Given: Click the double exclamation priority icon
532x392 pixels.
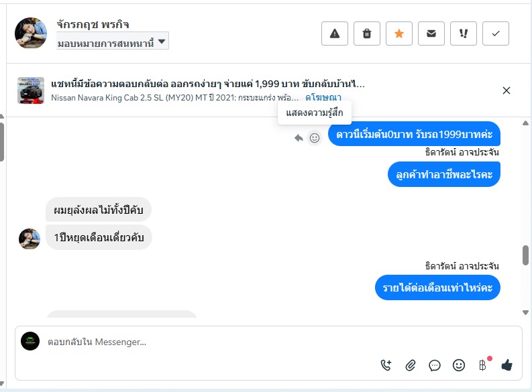Looking at the screenshot, I should tap(464, 34).
